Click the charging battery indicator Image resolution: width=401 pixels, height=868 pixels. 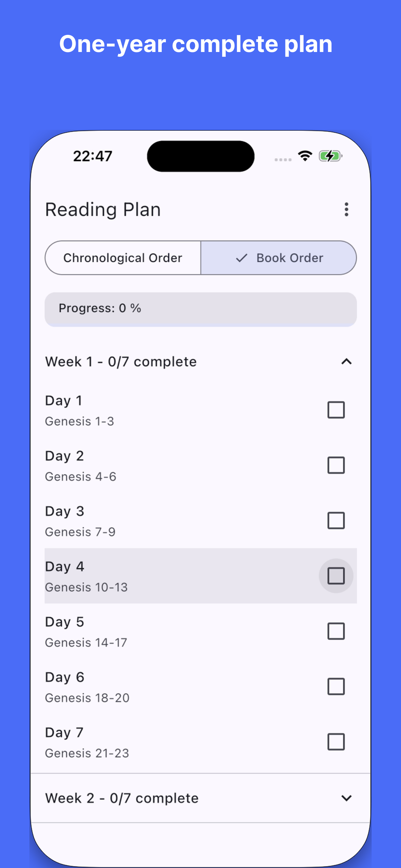[330, 156]
